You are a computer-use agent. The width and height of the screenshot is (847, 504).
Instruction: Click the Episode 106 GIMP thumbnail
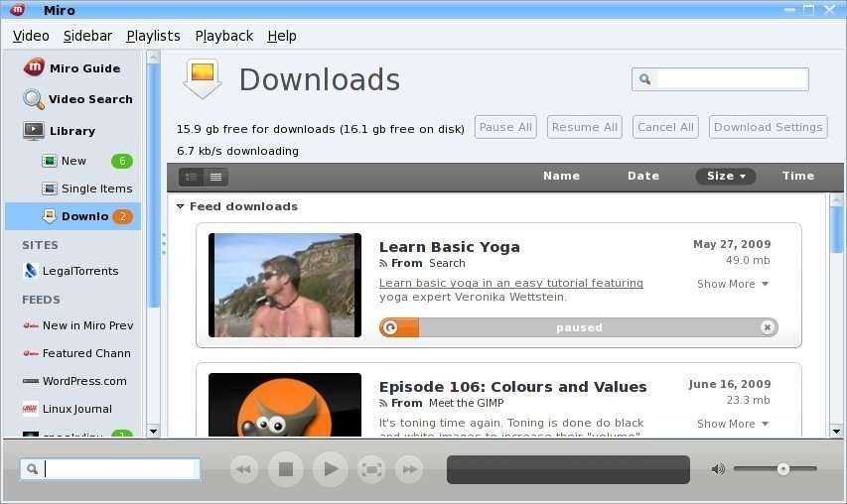(285, 405)
